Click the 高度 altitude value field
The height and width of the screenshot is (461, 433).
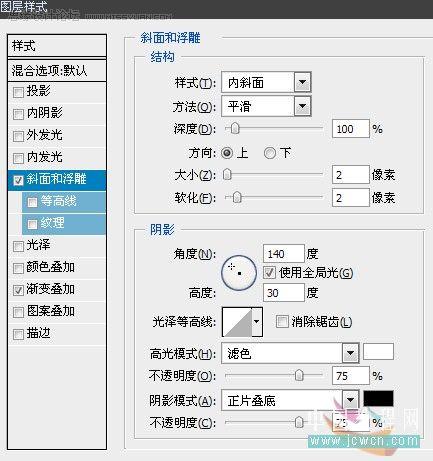(x=284, y=293)
